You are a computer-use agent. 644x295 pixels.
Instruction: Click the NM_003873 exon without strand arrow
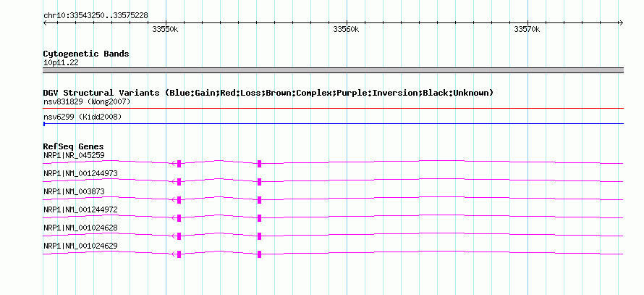260,200
